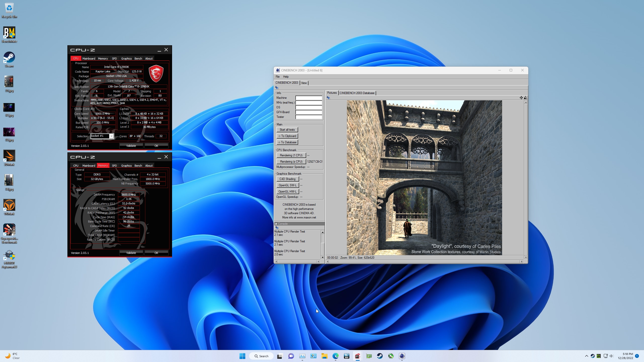Open the File menu in CINEBENCH
The width and height of the screenshot is (644, 362).
coord(277,77)
